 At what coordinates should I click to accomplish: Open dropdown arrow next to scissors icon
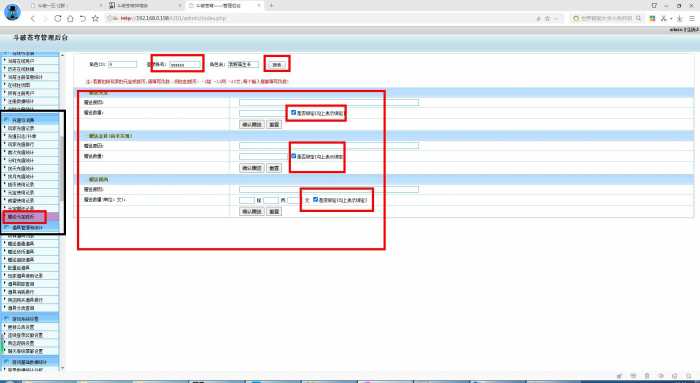pyautogui.click(x=671, y=19)
